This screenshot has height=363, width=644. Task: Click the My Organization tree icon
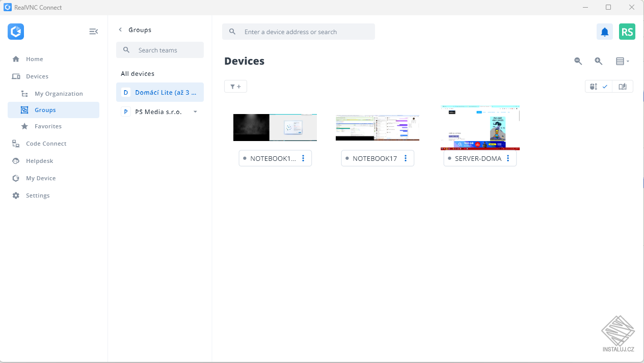[24, 94]
